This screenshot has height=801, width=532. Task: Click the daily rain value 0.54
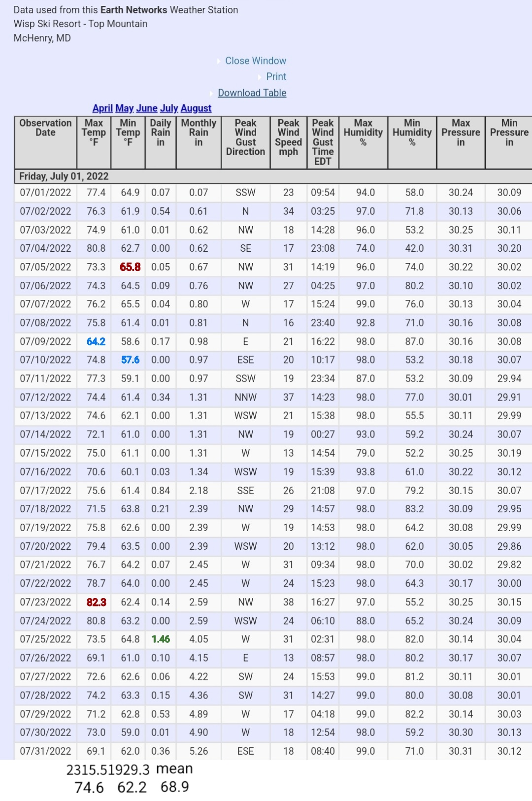click(x=161, y=211)
